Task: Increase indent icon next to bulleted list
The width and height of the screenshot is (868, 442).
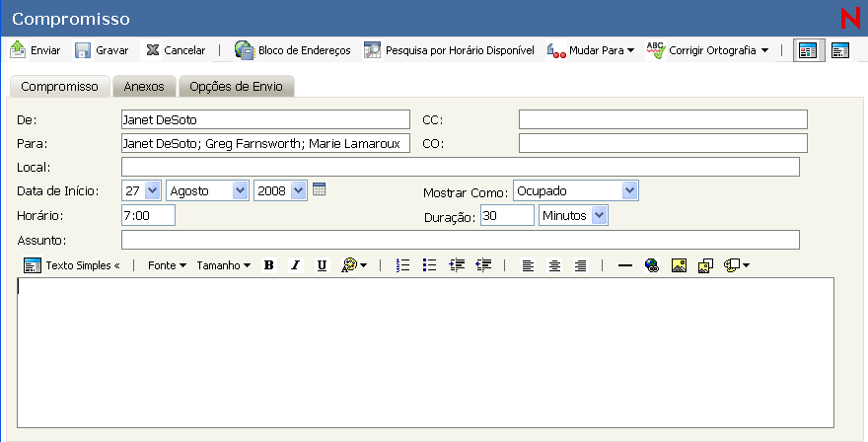Action: [x=457, y=265]
